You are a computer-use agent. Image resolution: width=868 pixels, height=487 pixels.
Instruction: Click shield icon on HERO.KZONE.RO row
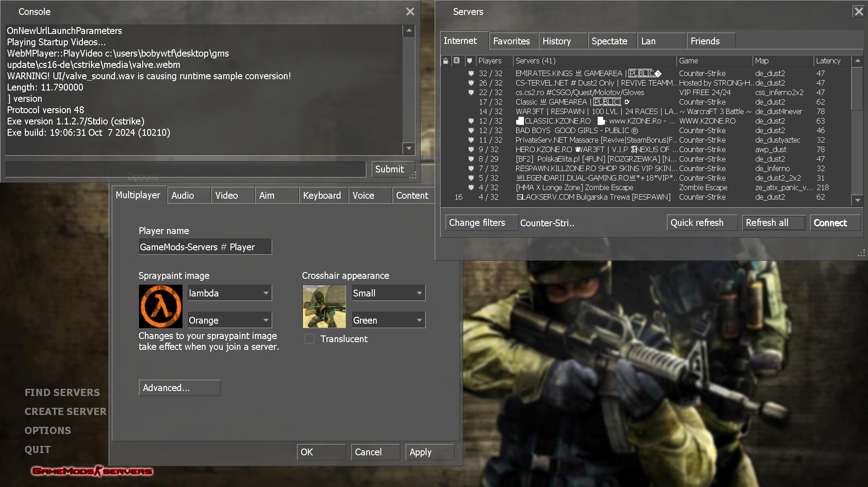(471, 149)
